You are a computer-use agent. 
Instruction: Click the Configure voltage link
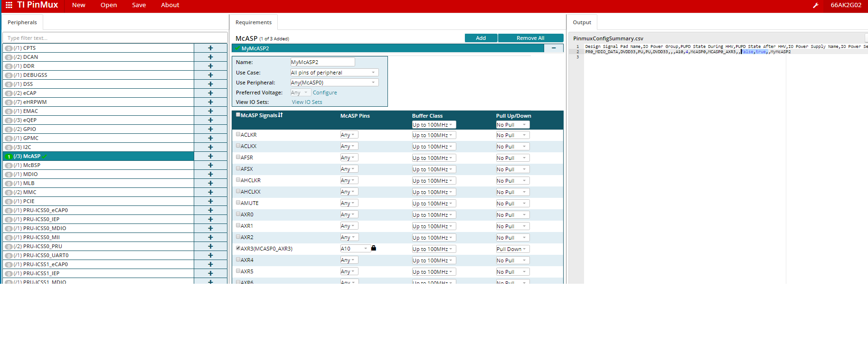pos(325,93)
